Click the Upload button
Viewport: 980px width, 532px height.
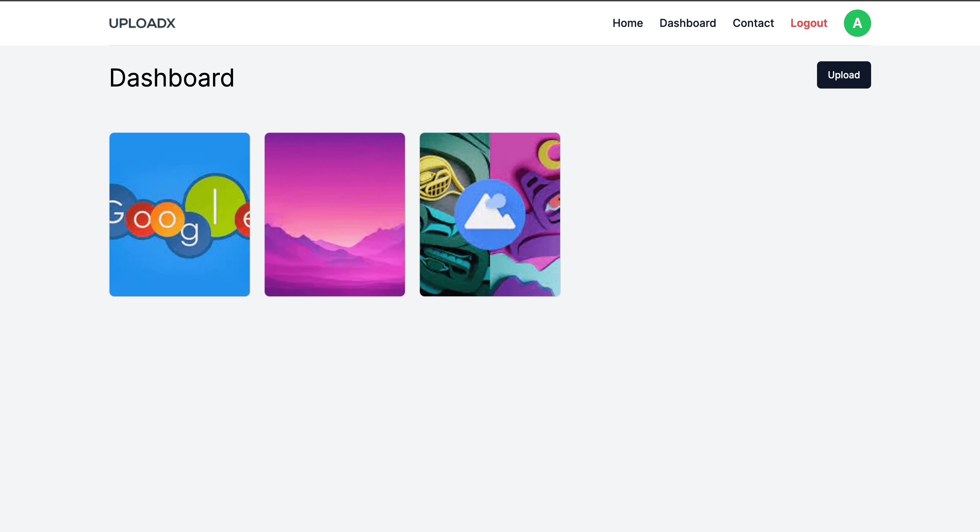844,75
